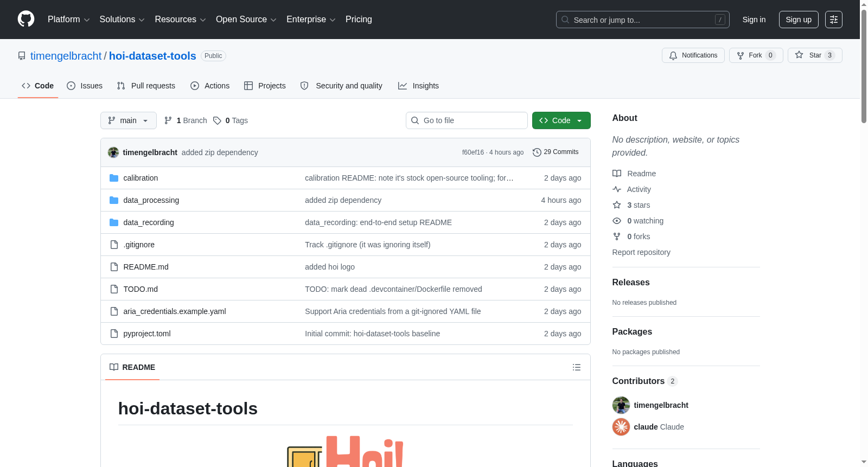This screenshot has height=467, width=868.
Task: Open the 'Initial commit: hoi-dataset-tools baseline' message
Action: (x=372, y=334)
